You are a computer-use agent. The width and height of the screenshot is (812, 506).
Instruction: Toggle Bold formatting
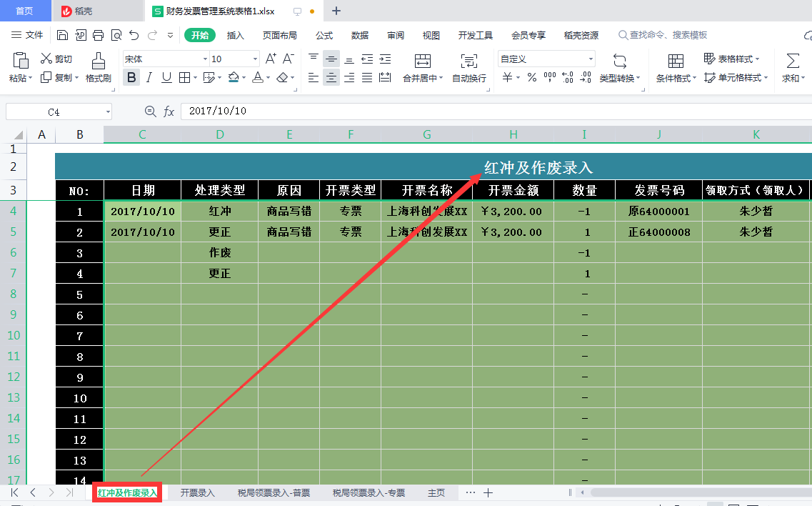[131, 78]
